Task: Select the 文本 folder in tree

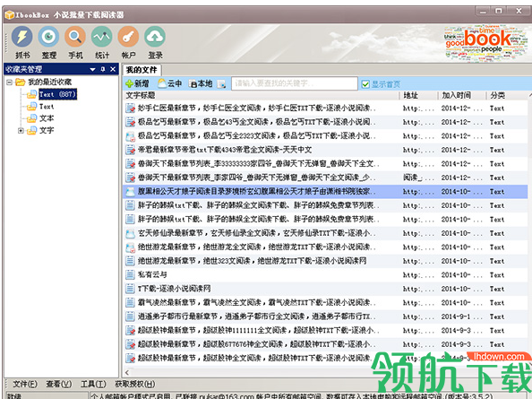Action: tap(47, 118)
